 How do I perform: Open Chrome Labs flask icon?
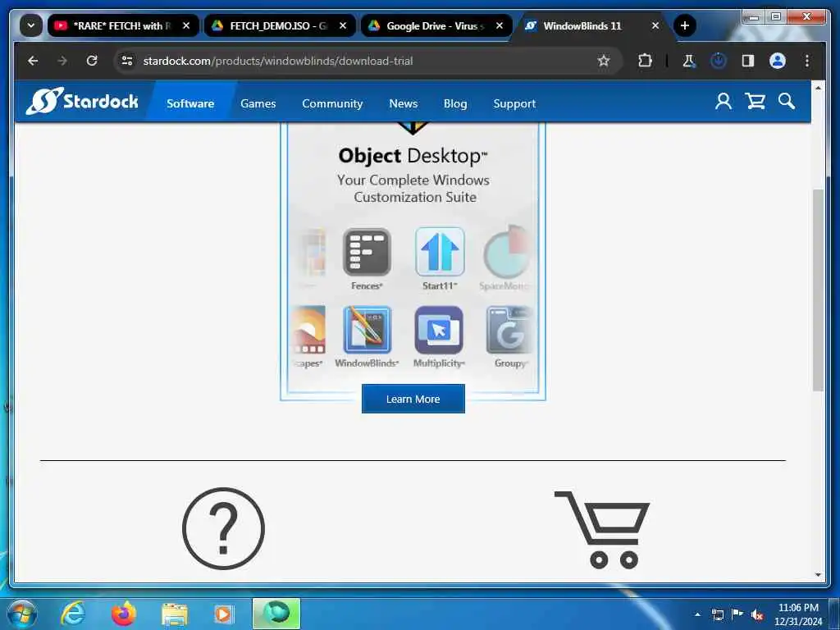689,61
